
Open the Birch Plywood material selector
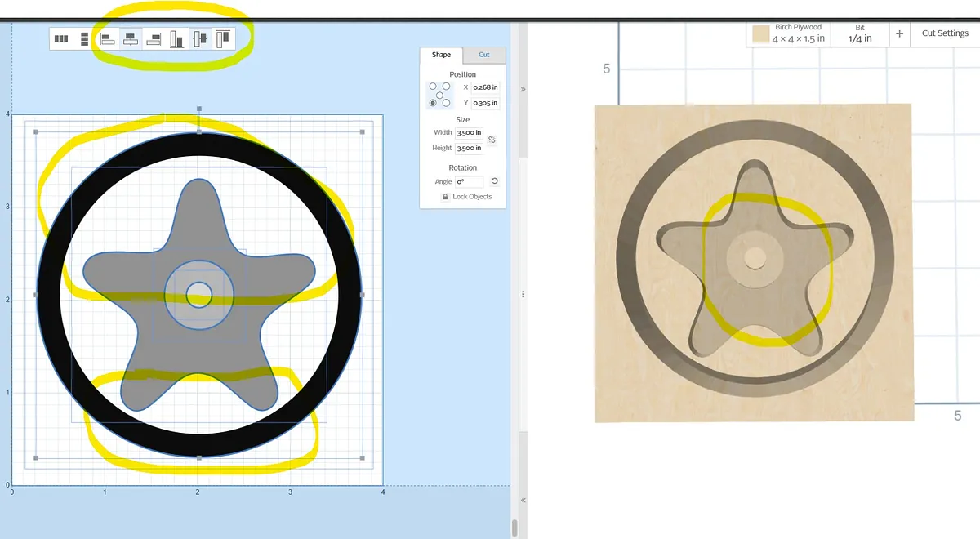tap(798, 33)
